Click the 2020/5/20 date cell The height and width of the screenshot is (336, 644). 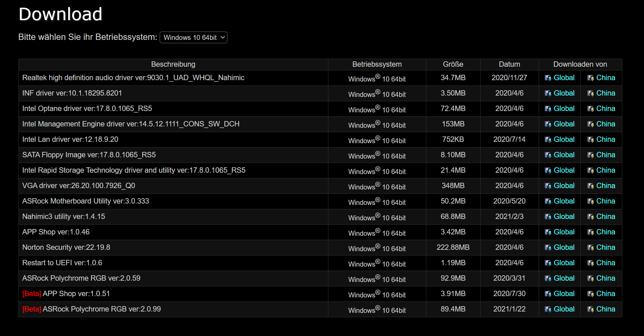click(509, 201)
